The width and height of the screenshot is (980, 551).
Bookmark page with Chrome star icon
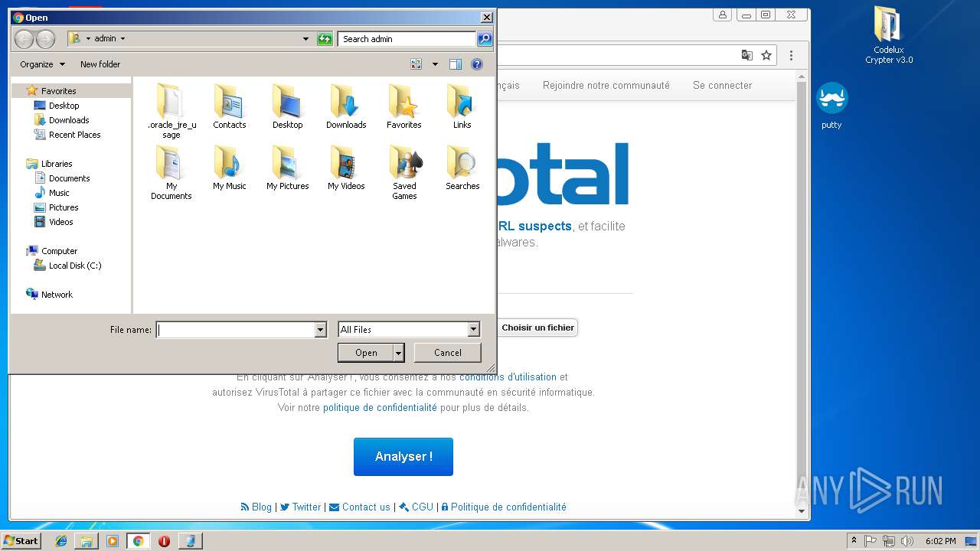pos(766,55)
